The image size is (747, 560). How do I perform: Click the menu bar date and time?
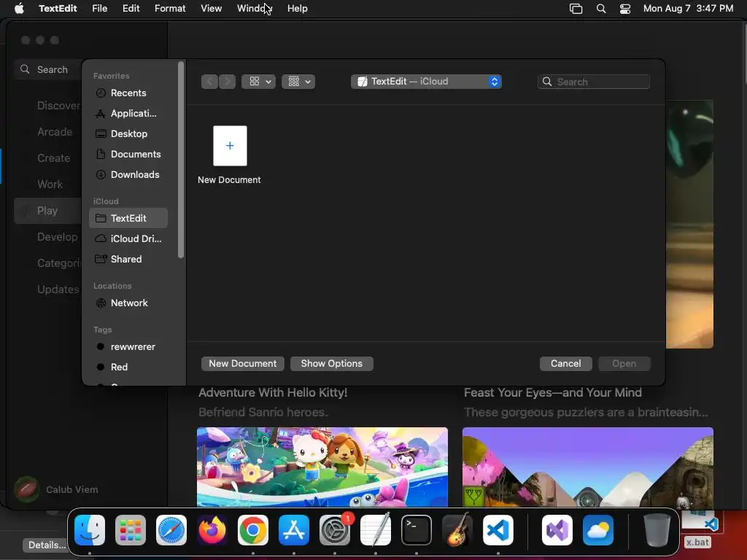click(x=688, y=9)
